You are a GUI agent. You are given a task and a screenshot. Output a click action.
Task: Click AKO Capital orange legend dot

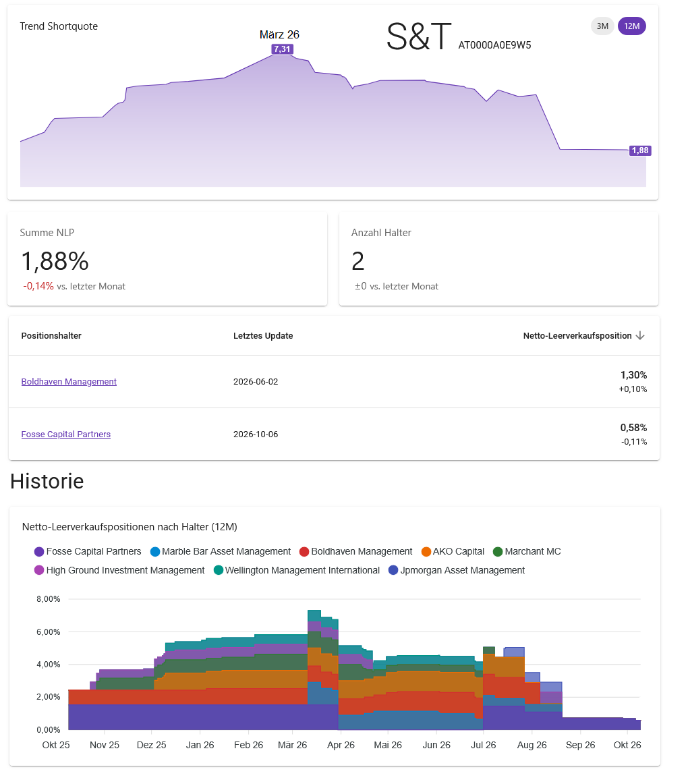(x=426, y=551)
